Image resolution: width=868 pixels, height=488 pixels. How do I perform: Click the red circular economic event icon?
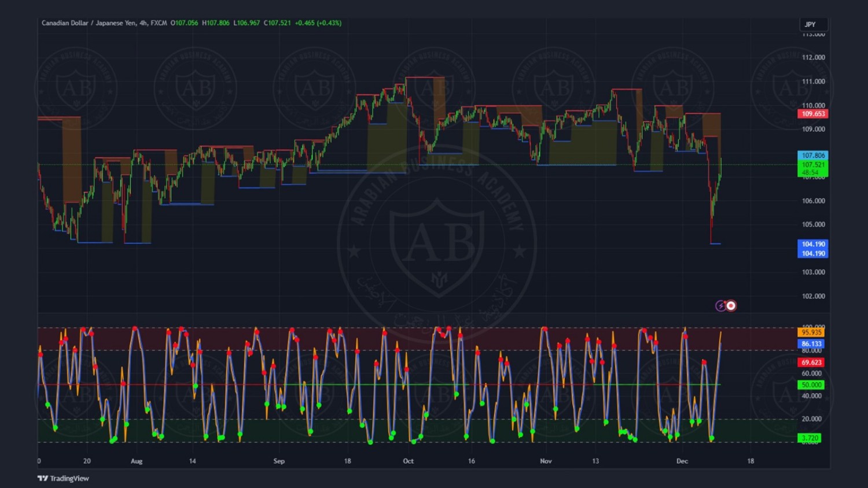[731, 306]
